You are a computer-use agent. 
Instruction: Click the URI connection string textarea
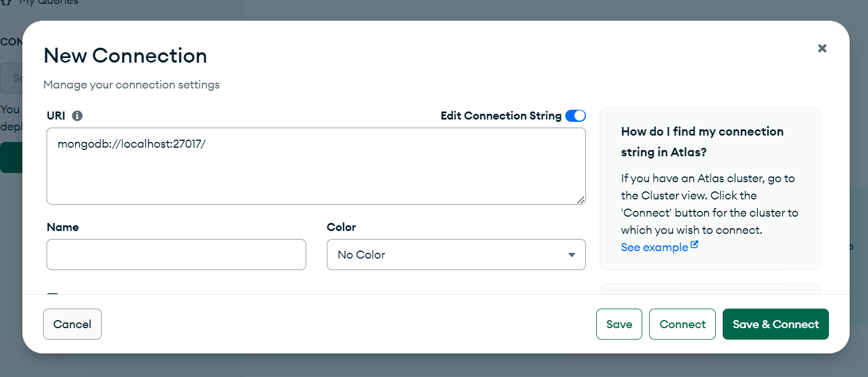click(316, 166)
